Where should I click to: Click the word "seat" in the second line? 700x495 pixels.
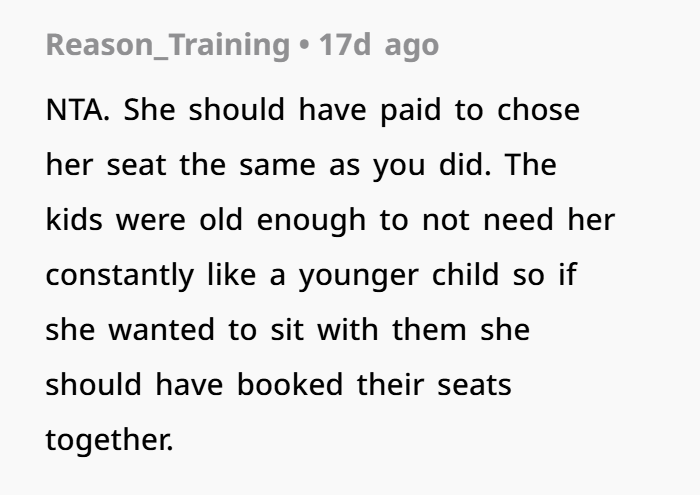[137, 165]
